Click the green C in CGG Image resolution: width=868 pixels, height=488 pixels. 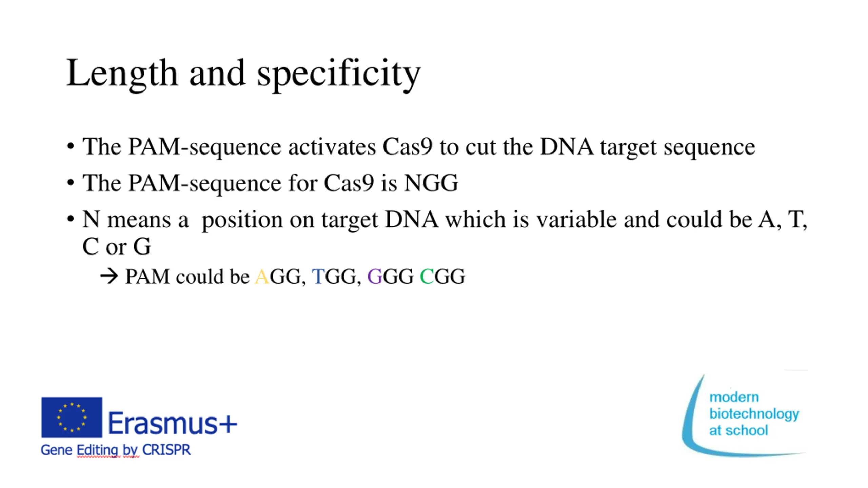427,276
